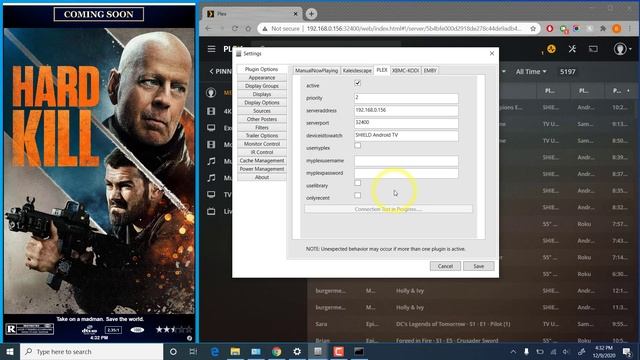This screenshot has width=640, height=360.
Task: Switch to the ManualNowPlaying tab
Action: click(x=316, y=71)
